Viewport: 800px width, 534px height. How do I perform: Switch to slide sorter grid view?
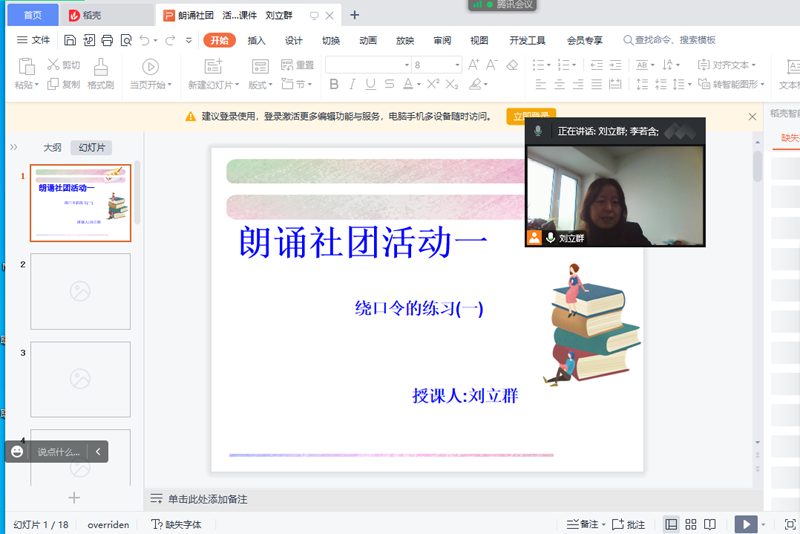pyautogui.click(x=691, y=524)
